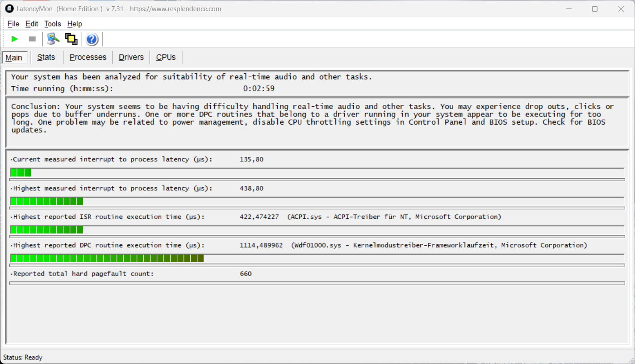The image size is (635, 364).
Task: Go to the CPUs tab
Action: click(x=166, y=57)
